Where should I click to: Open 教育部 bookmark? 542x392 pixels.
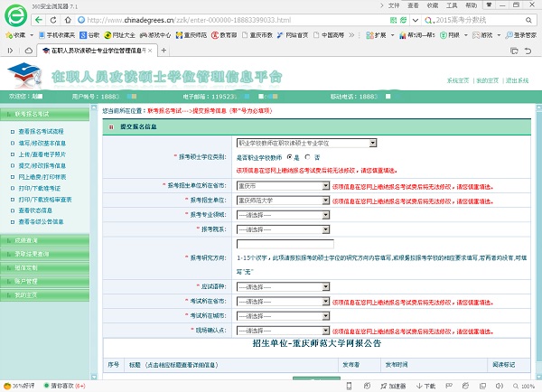[224, 35]
